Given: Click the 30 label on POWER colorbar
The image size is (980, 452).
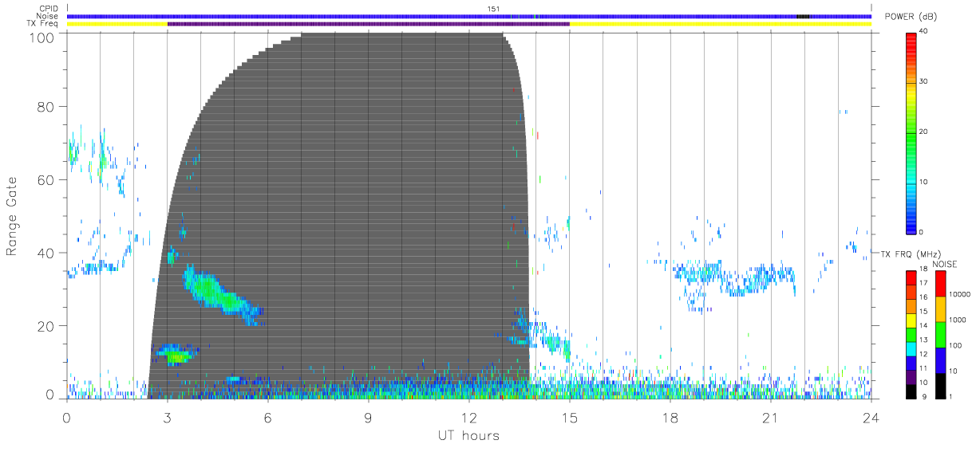Looking at the screenshot, I should click(x=923, y=81).
